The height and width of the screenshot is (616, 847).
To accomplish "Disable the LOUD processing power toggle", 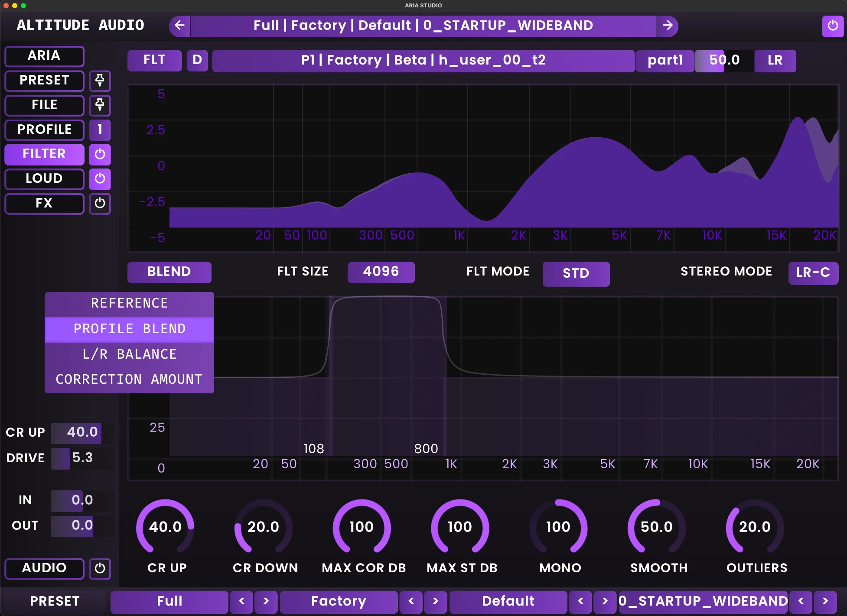I will [x=100, y=179].
